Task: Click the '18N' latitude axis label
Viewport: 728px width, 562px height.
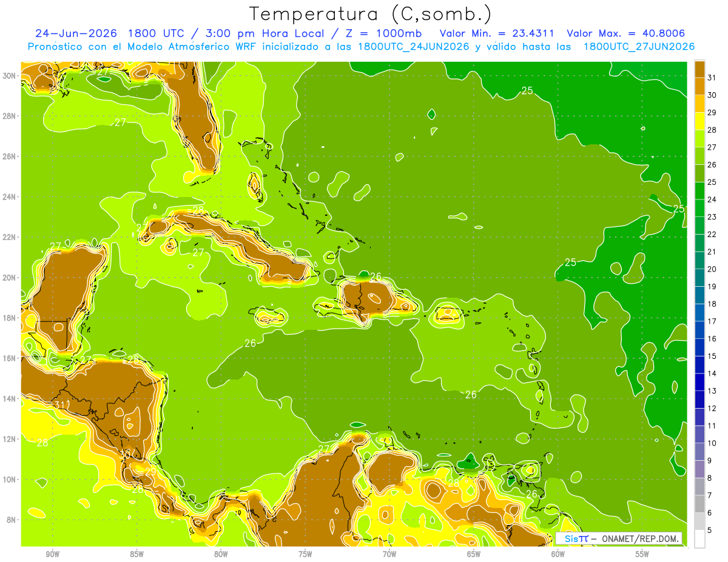Action: (10, 318)
